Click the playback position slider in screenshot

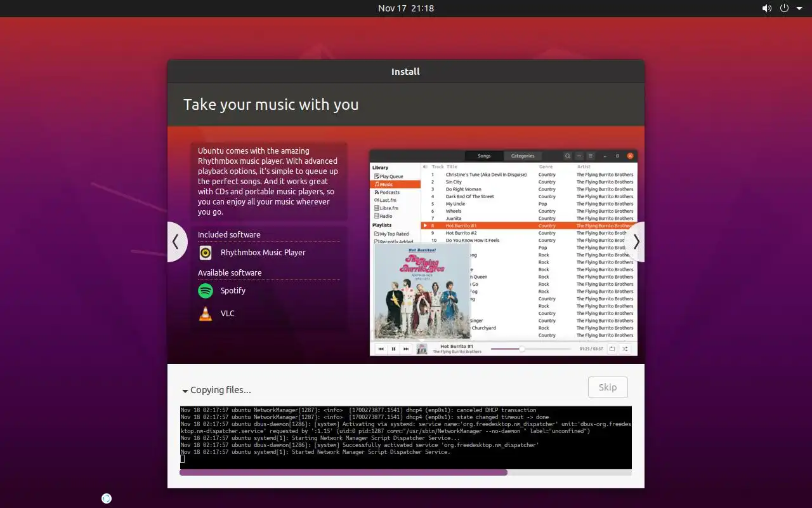531,349
